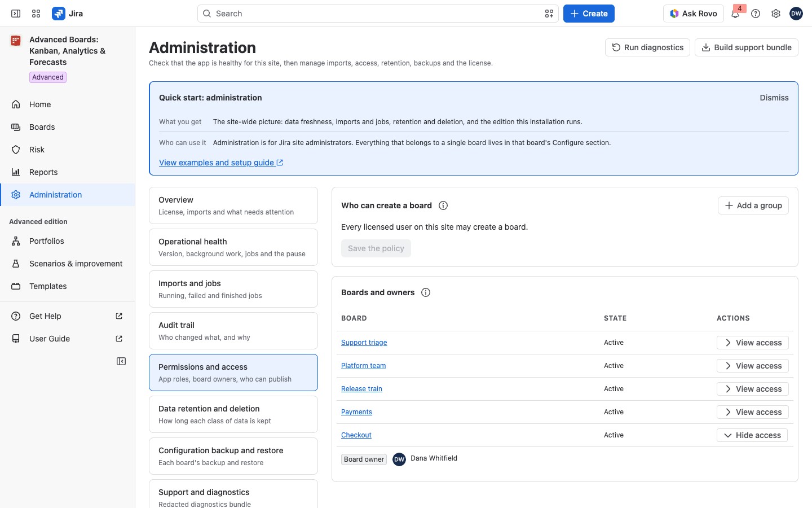This screenshot has height=508, width=812.
Task: Open the help question mark icon
Action: pos(756,14)
